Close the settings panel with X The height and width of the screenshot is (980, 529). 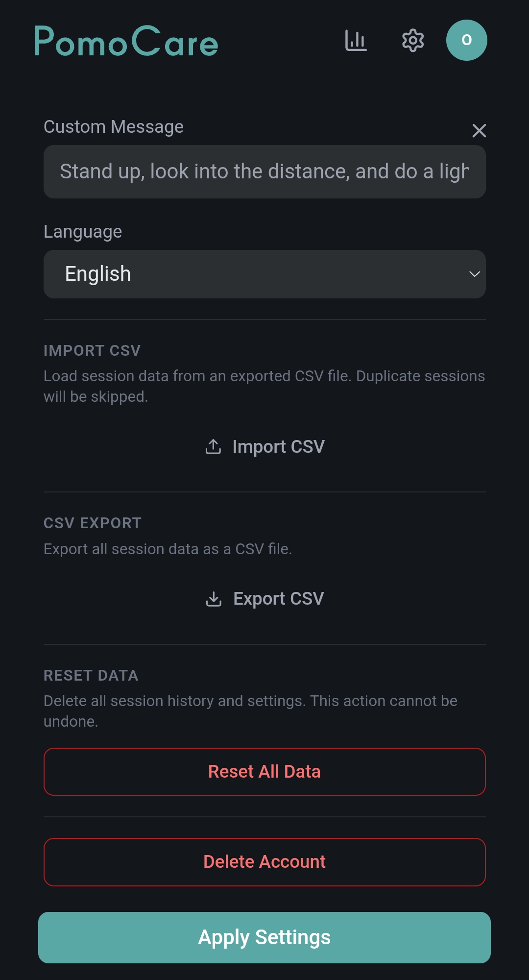(x=479, y=131)
